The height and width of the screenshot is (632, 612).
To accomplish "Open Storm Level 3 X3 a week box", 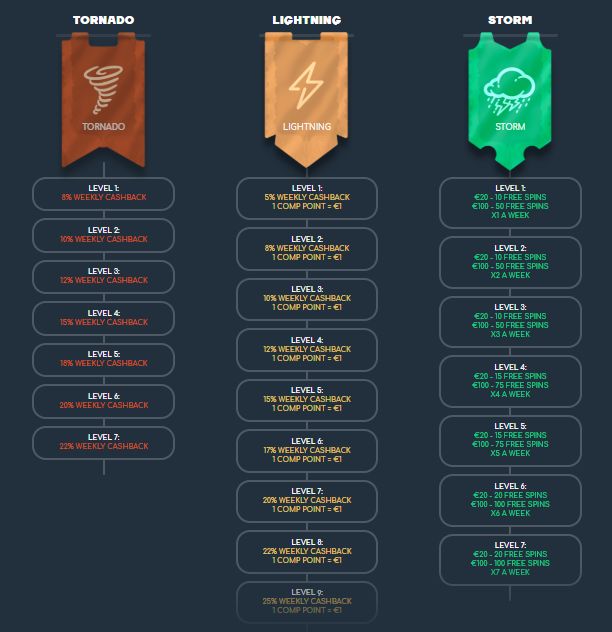I will (x=510, y=322).
